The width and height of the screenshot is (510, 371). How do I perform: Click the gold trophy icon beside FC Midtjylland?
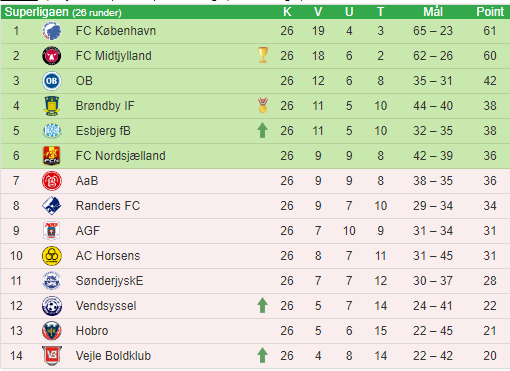(x=263, y=55)
